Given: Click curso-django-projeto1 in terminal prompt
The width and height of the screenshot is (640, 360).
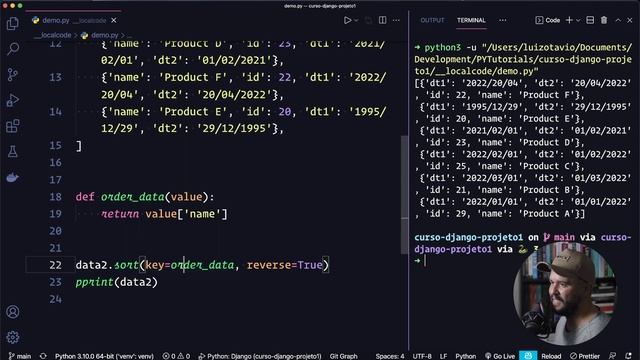Looking at the screenshot, I should pos(469,237).
